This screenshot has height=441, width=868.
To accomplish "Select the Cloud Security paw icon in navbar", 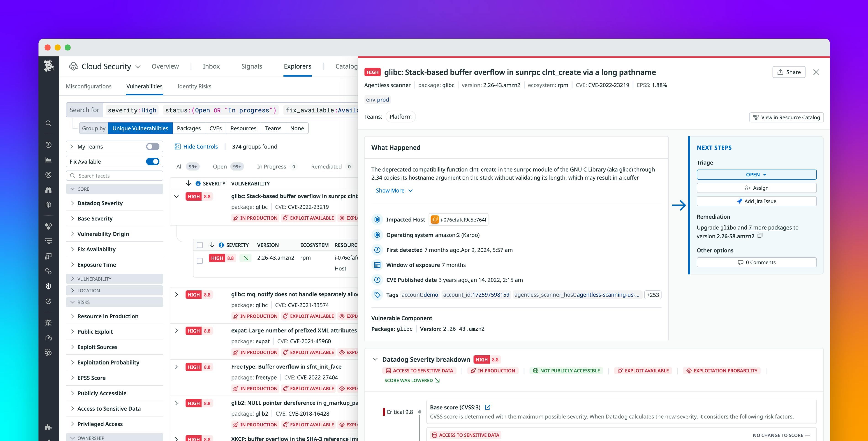I will 74,66.
